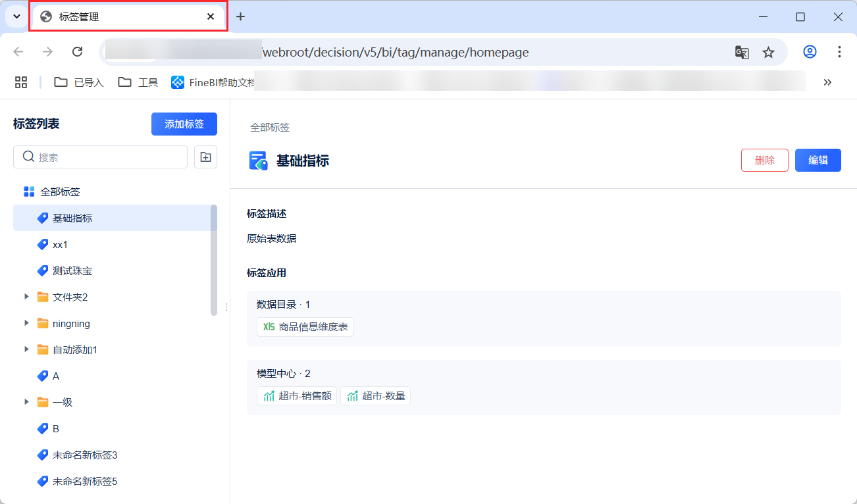Click the tag icon beside B
Screen dimensions: 857x504
pos(43,428)
